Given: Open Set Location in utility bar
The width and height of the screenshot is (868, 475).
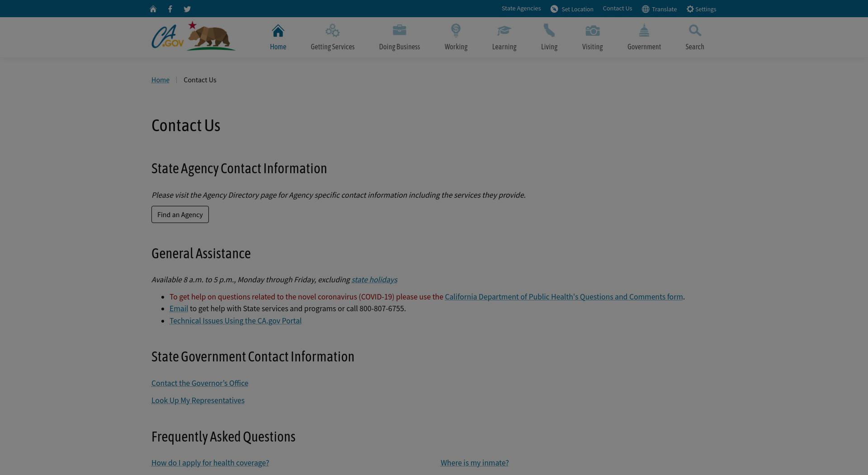Looking at the screenshot, I should point(572,9).
